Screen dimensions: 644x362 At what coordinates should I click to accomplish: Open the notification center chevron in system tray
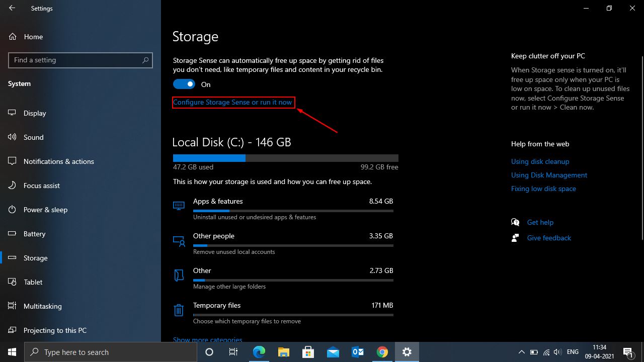pyautogui.click(x=522, y=352)
